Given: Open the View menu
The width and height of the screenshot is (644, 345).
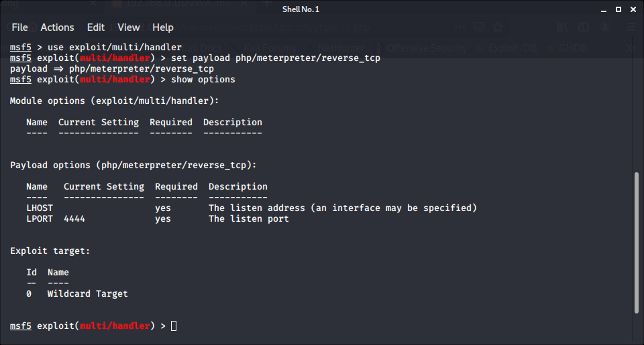Looking at the screenshot, I should tap(129, 27).
